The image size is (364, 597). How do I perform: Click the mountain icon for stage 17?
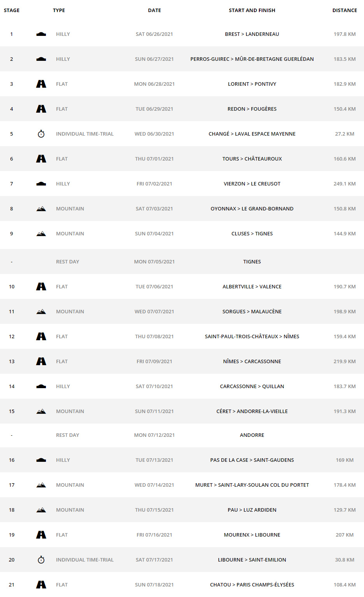tap(41, 485)
